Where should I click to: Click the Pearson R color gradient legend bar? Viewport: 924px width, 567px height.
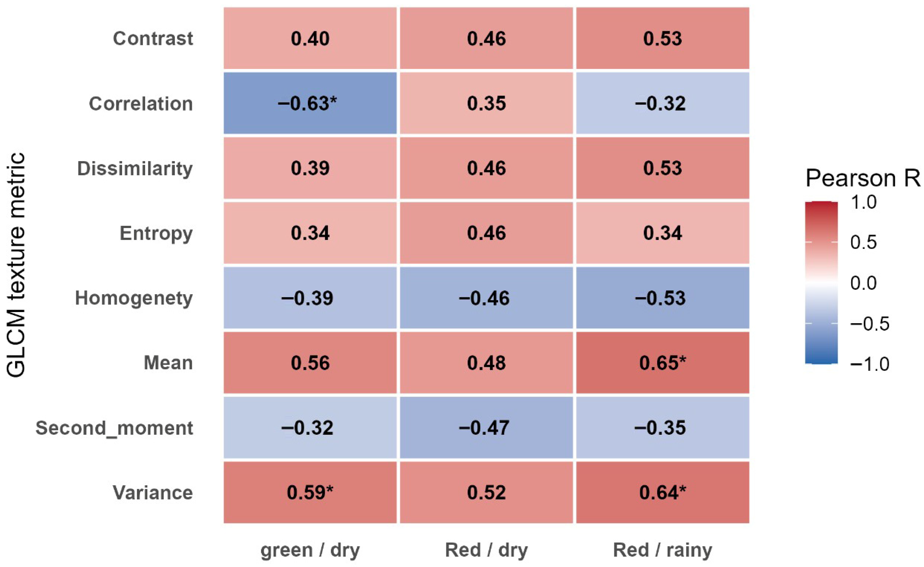[821, 283]
